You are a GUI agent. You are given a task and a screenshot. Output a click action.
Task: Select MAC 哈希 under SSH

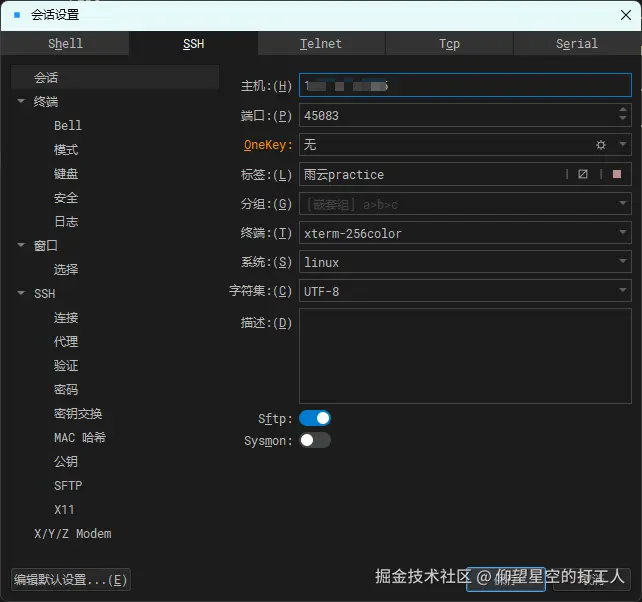[x=80, y=437]
